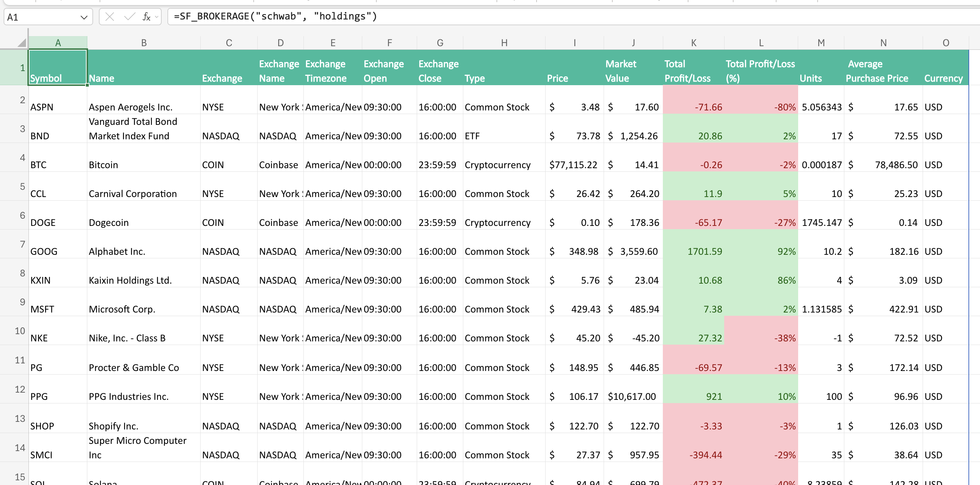Click cell with symbol ASPN

(58, 100)
